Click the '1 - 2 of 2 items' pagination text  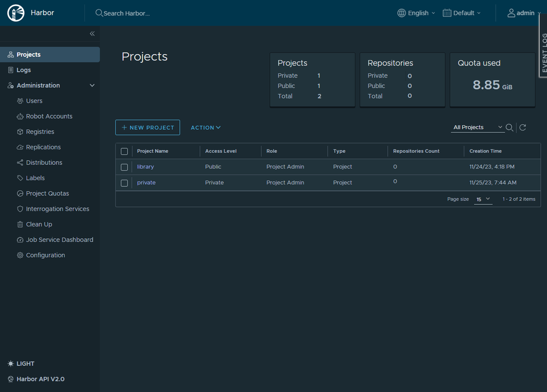(519, 199)
